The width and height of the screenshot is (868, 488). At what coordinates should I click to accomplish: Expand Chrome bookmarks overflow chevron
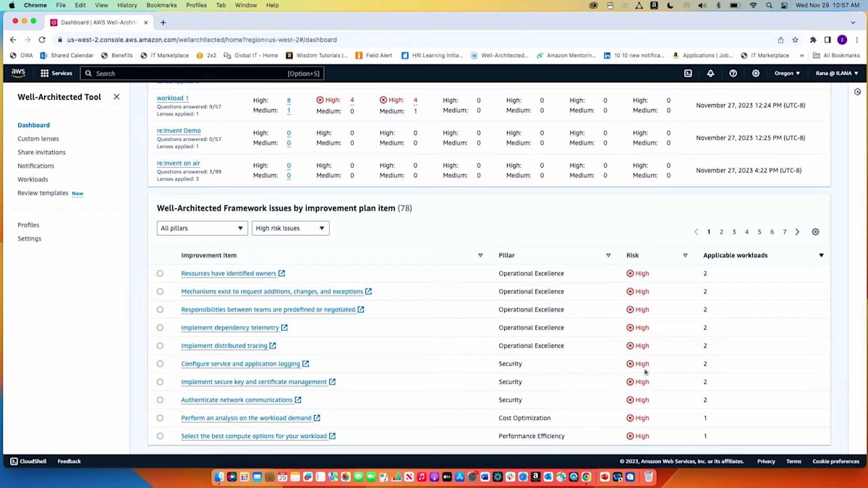click(x=801, y=56)
